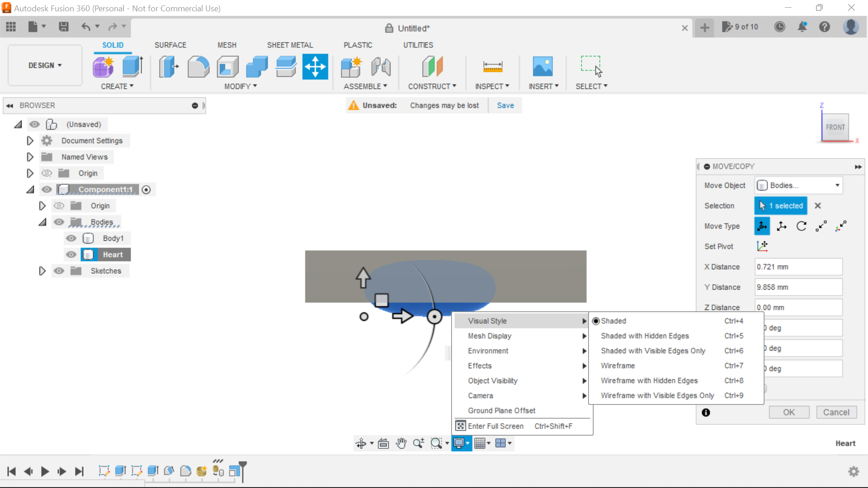
Task: Switch to the SHEET METAL tab
Action: [290, 45]
